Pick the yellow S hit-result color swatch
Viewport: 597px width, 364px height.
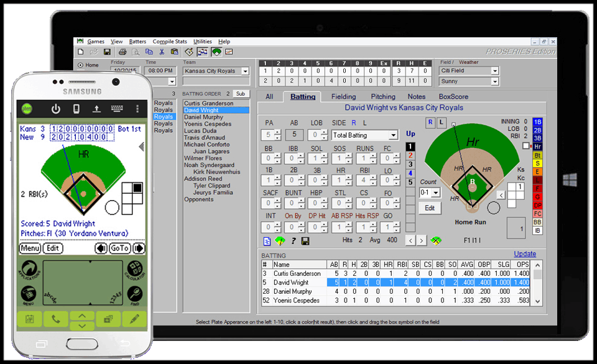point(537,163)
